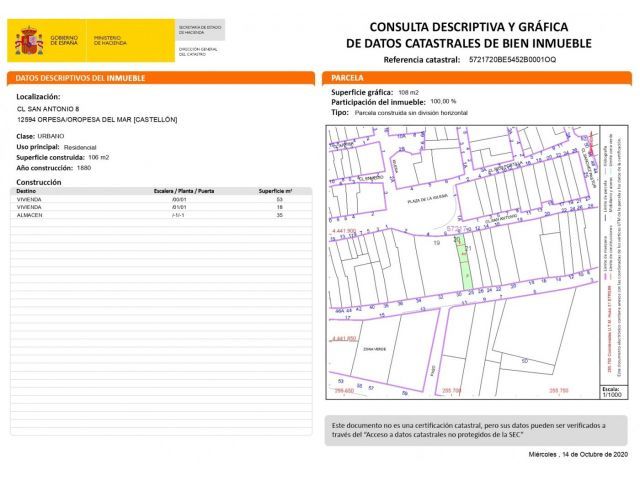Viewport: 640px width, 480px height.
Task: Select the VIVIENDA row with surface 18
Action: pyautogui.click(x=161, y=207)
